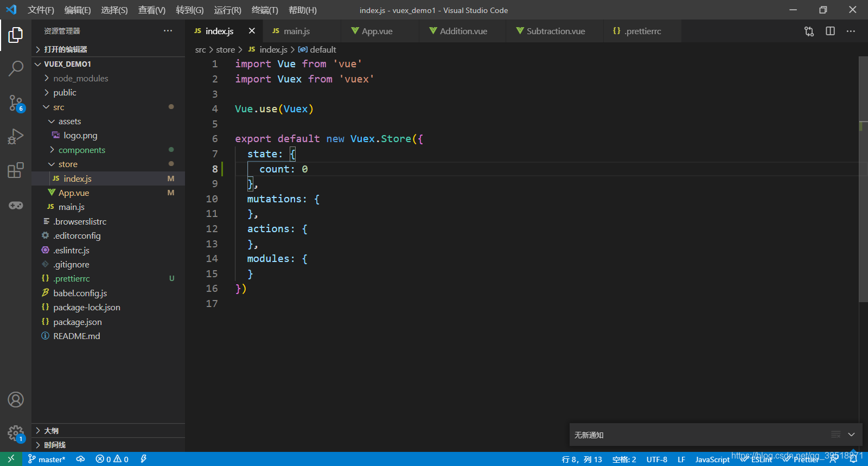This screenshot has height=466, width=868.
Task: Click the editor vertical scrollbar
Action: click(x=864, y=179)
